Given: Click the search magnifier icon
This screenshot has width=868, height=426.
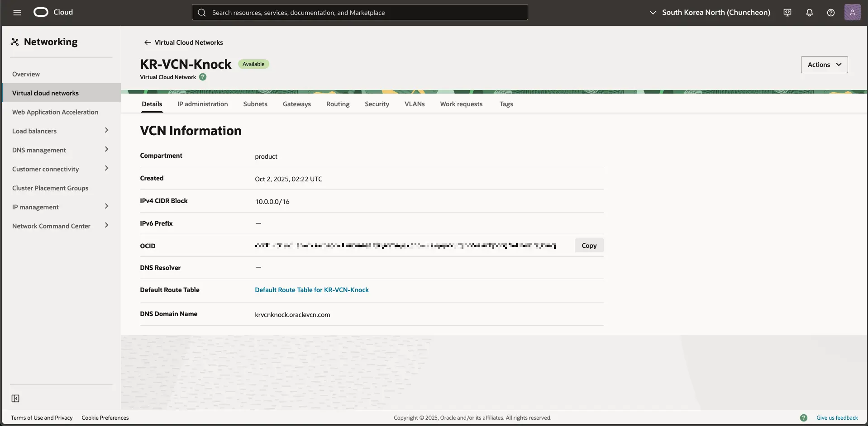Looking at the screenshot, I should pyautogui.click(x=202, y=13).
